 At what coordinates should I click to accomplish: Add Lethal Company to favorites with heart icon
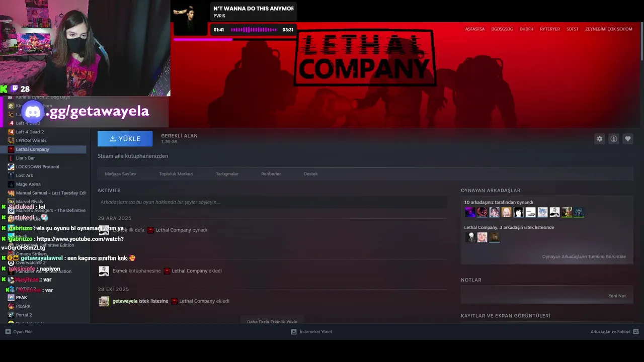627,139
